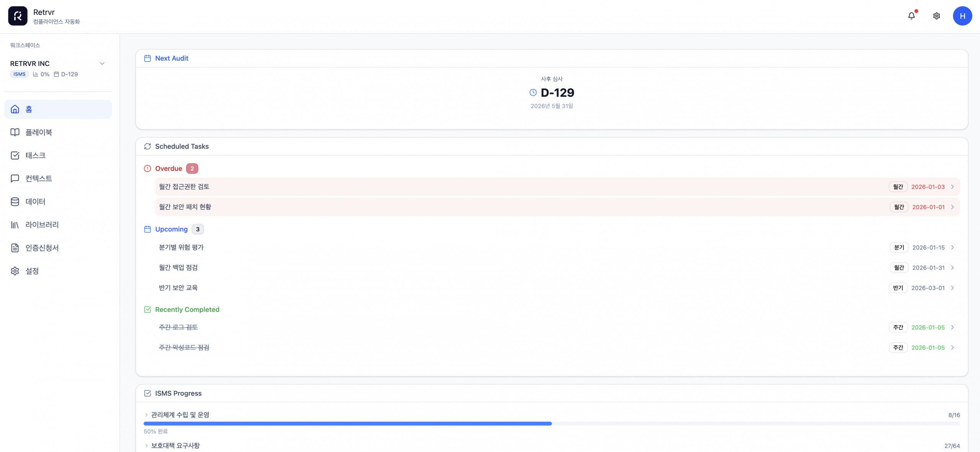Click the Next Audit calendar icon

[147, 59]
